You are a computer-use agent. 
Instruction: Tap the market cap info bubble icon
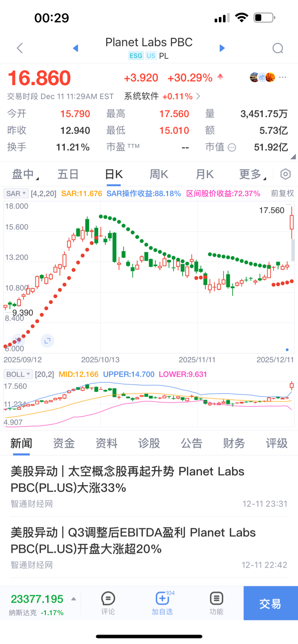click(232, 147)
